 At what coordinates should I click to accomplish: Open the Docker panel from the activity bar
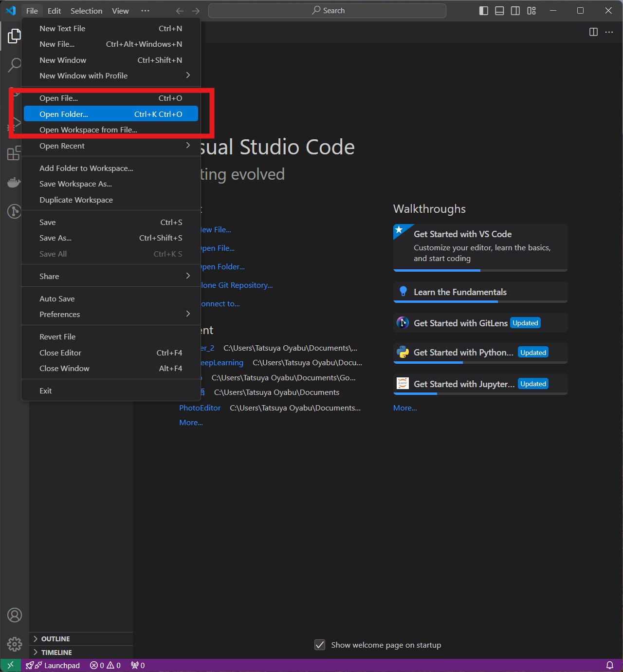coord(15,182)
